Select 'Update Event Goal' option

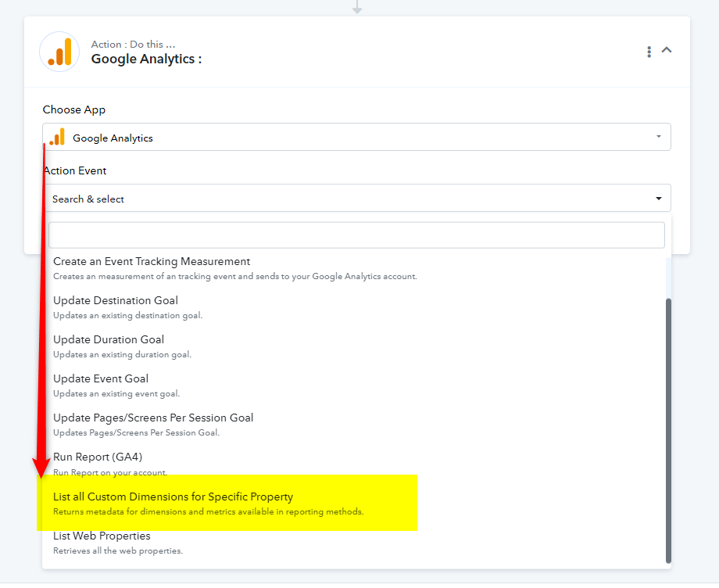(101, 379)
